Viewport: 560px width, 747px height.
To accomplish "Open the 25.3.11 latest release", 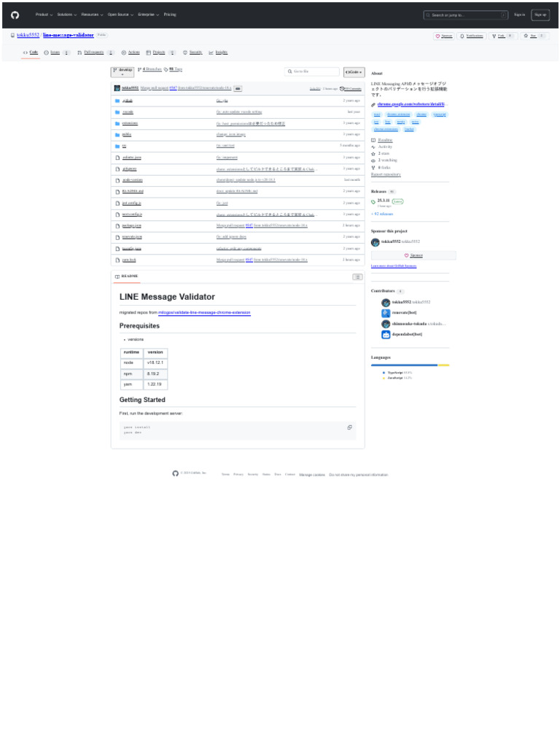I will point(384,201).
